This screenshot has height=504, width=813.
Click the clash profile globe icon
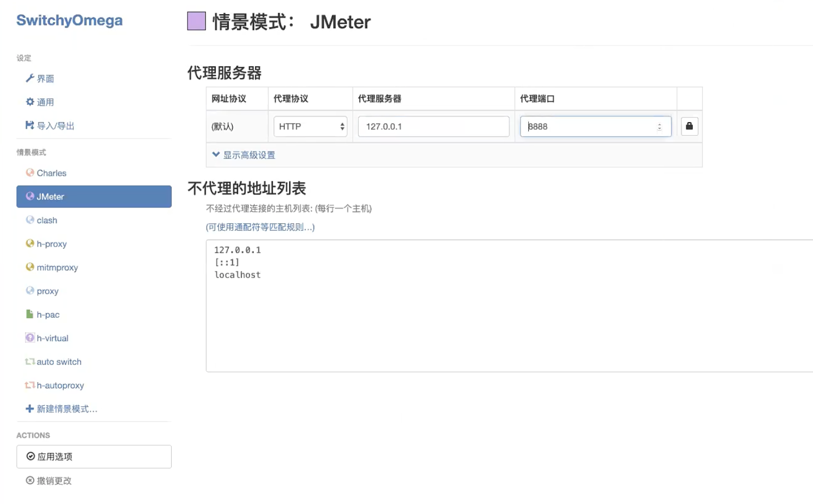tap(30, 220)
